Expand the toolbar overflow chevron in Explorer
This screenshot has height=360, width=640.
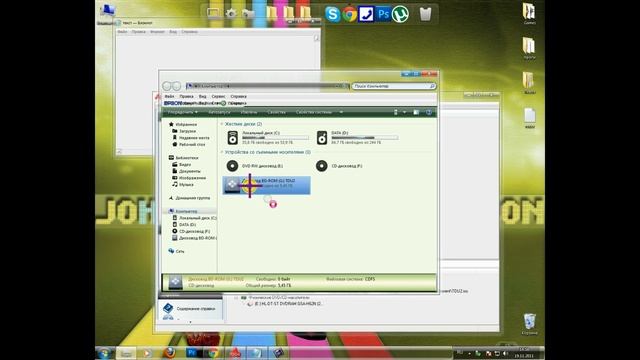pyautogui.click(x=341, y=112)
